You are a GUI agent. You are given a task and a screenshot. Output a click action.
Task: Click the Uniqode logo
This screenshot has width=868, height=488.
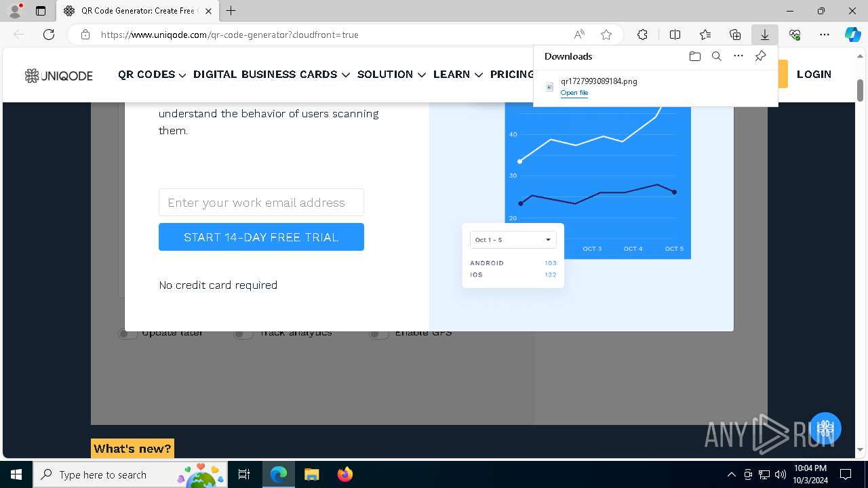(x=59, y=75)
